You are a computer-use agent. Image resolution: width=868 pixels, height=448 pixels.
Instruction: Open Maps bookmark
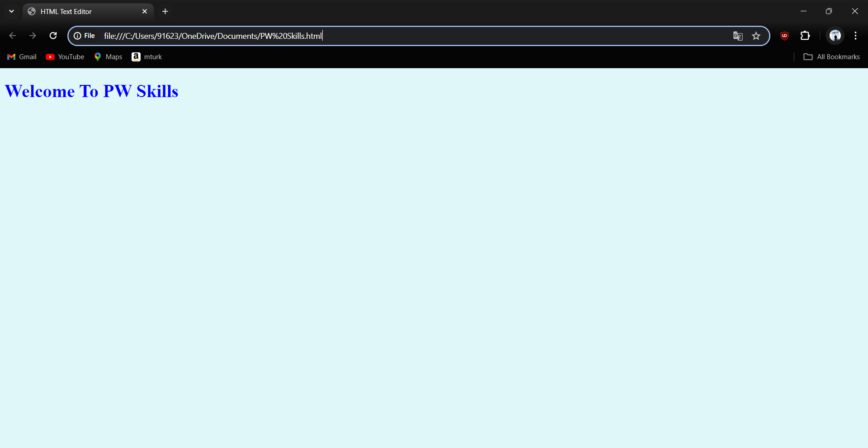(x=108, y=57)
